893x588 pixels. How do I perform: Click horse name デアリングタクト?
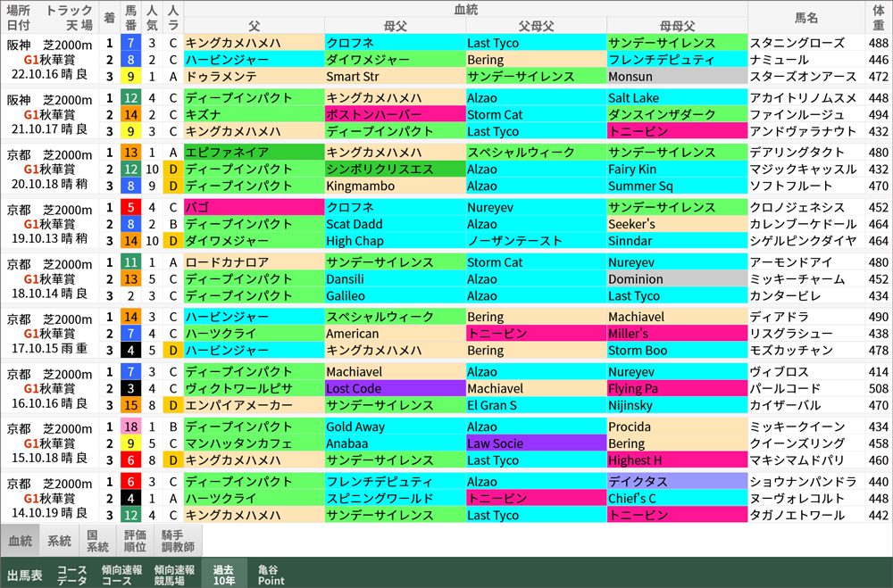pos(797,153)
